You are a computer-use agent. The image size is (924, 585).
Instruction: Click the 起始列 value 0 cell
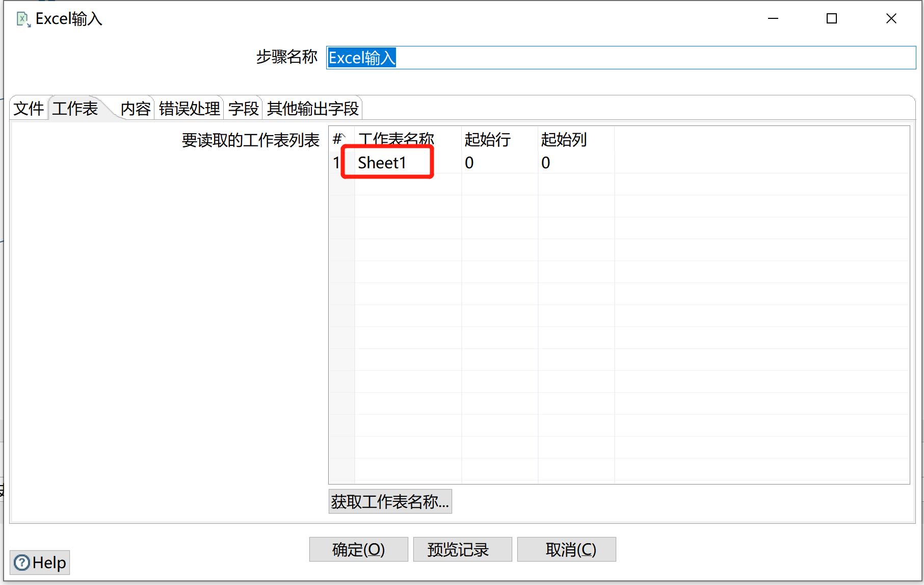[x=576, y=163]
